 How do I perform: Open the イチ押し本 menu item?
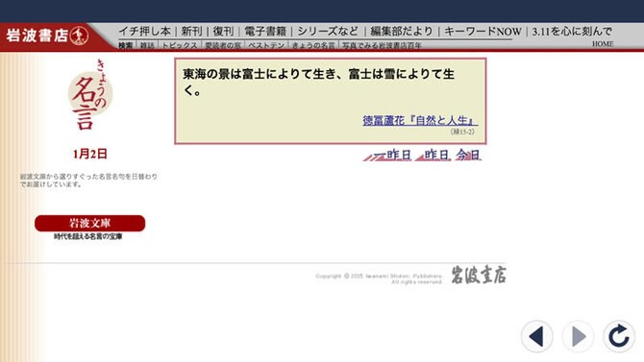pos(144,31)
